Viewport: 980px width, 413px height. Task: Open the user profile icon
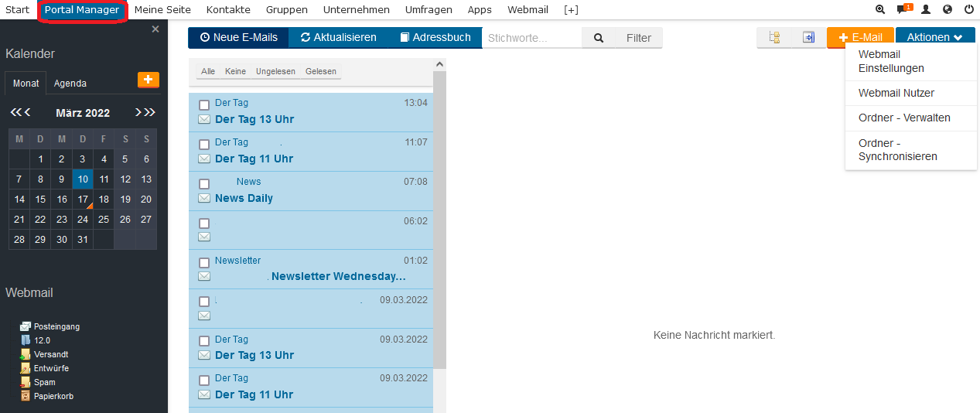point(926,10)
